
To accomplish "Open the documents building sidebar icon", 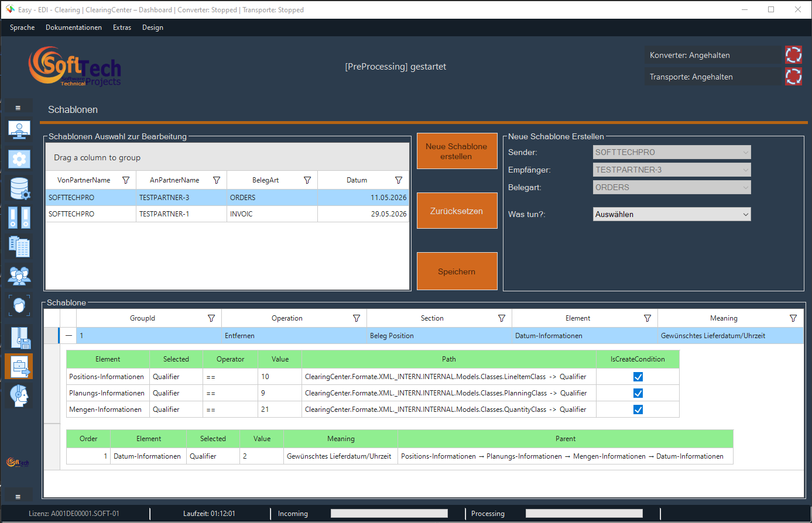I will (19, 246).
